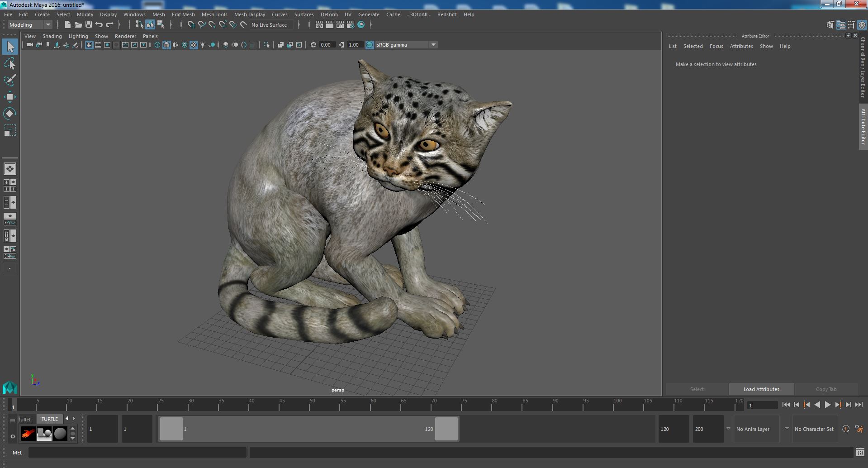Activate the Move tool
Image resolution: width=868 pixels, height=468 pixels.
(x=10, y=97)
